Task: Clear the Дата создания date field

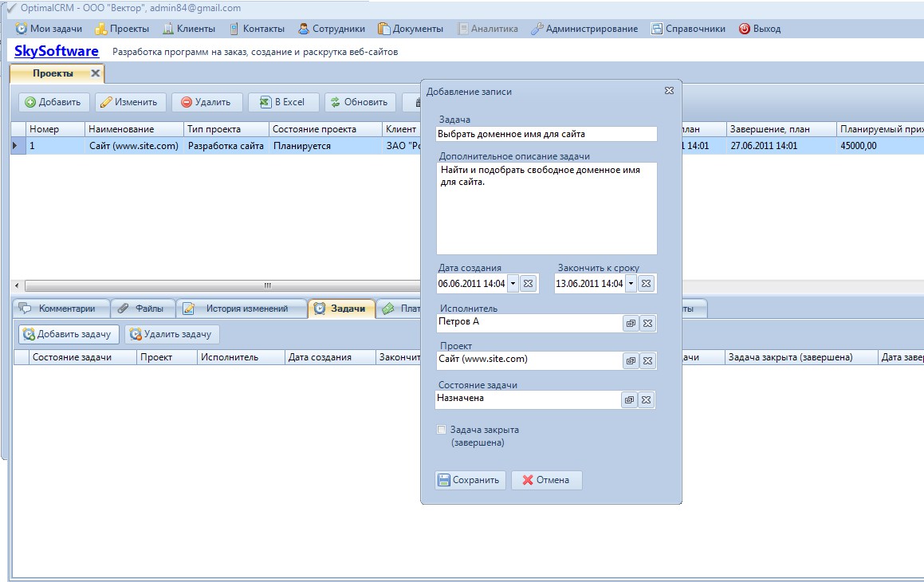Action: pyautogui.click(x=528, y=283)
